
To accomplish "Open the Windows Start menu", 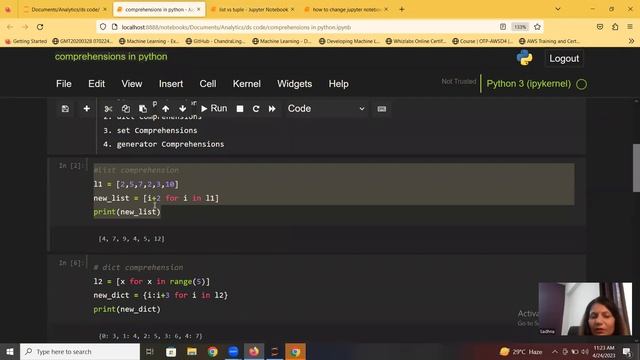I will 10,351.
